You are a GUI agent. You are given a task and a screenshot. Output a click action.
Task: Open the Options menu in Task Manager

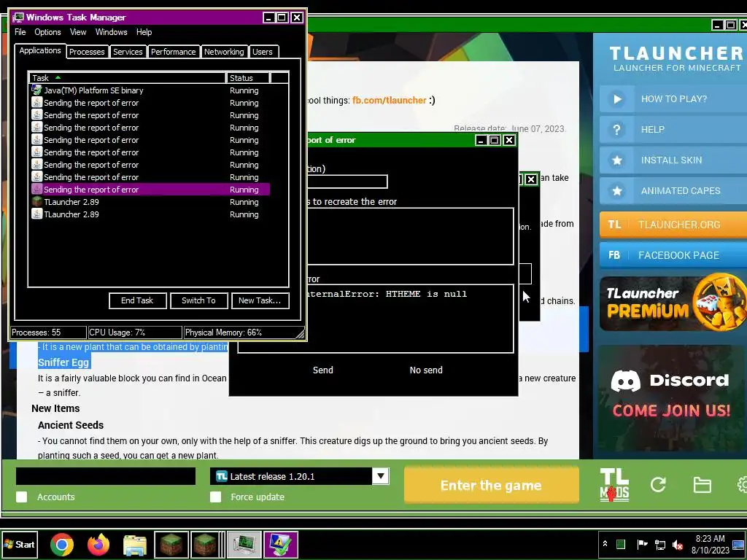point(47,32)
